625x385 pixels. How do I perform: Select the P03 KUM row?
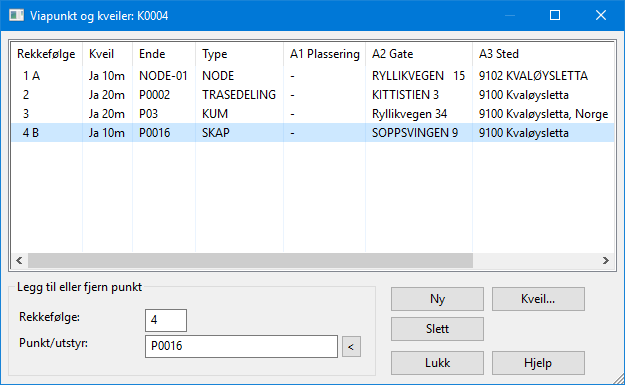coord(312,114)
